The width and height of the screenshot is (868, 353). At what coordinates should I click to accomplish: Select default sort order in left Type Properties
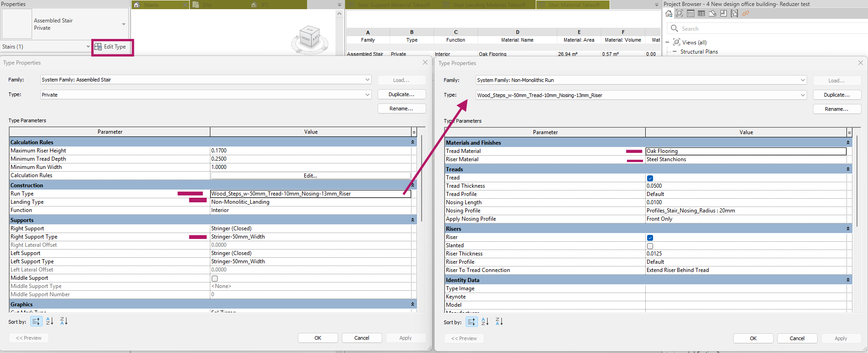point(36,321)
